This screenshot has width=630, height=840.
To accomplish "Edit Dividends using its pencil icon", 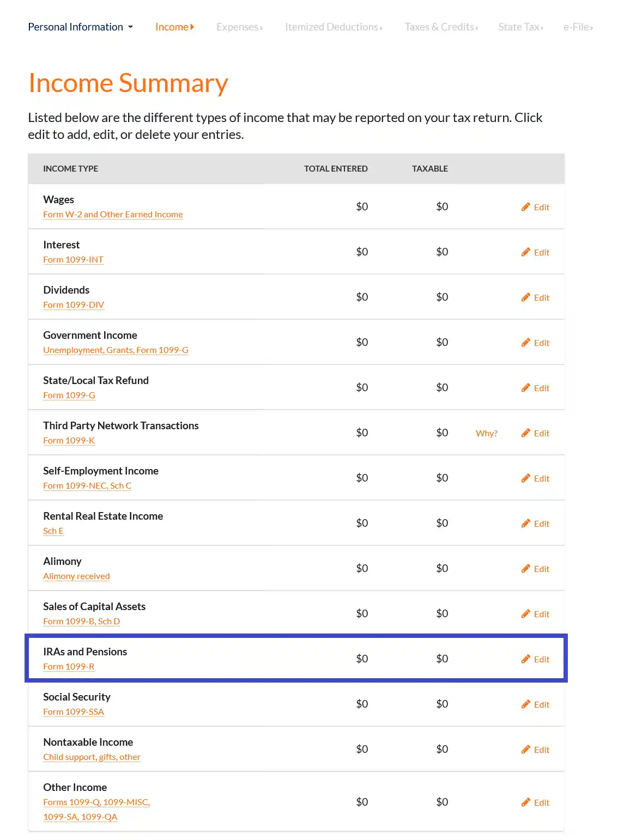I will pos(525,297).
